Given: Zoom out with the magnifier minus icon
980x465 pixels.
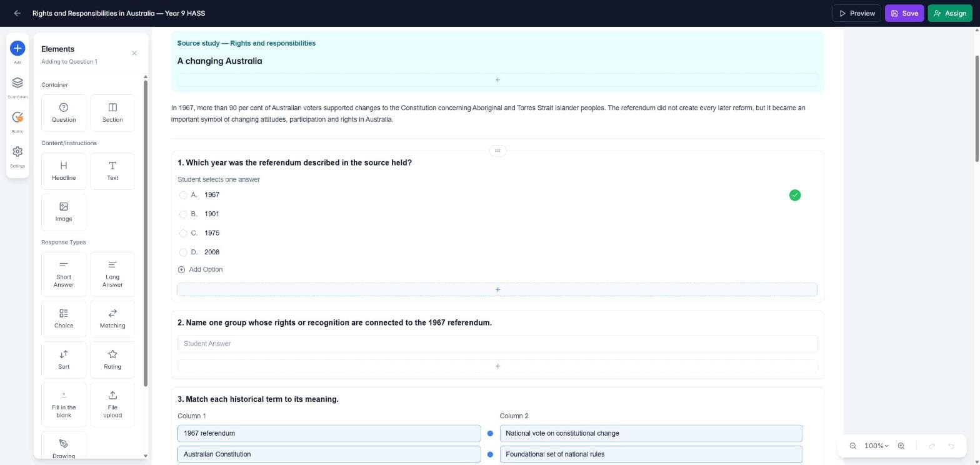Looking at the screenshot, I should (x=853, y=446).
